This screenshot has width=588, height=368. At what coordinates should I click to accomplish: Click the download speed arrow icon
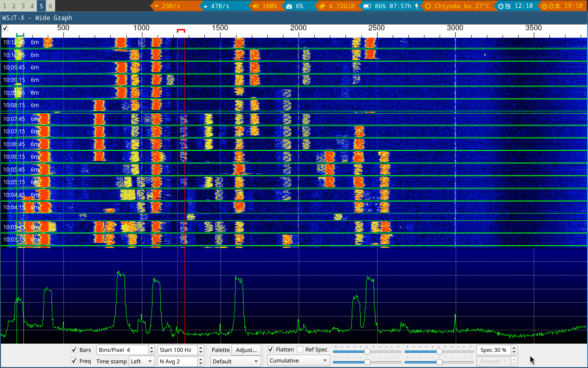pyautogui.click(x=156, y=6)
